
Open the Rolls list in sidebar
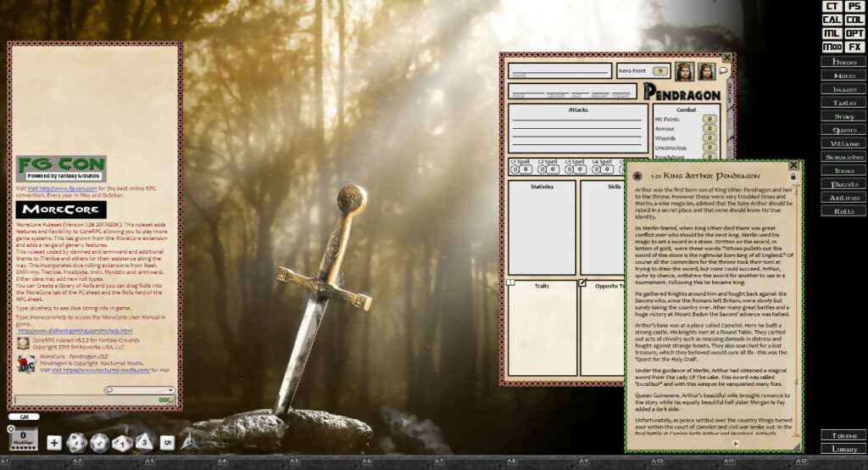point(844,211)
